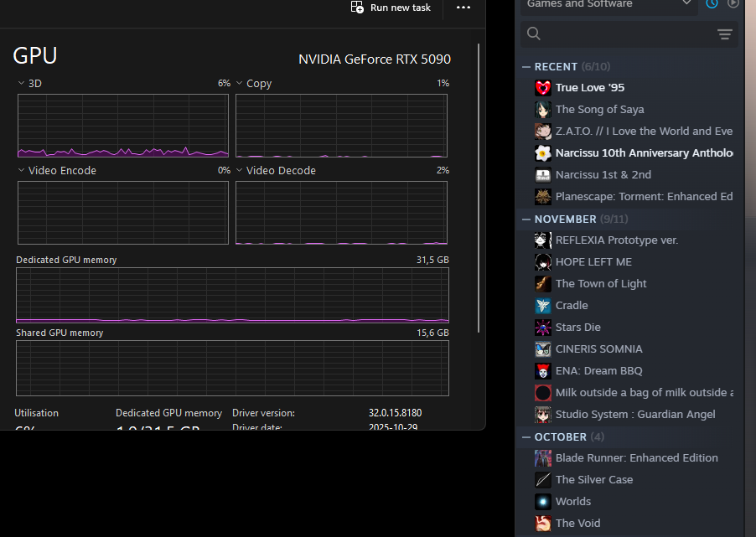The width and height of the screenshot is (756, 537).
Task: Select Stars Die entry
Action: [577, 328]
